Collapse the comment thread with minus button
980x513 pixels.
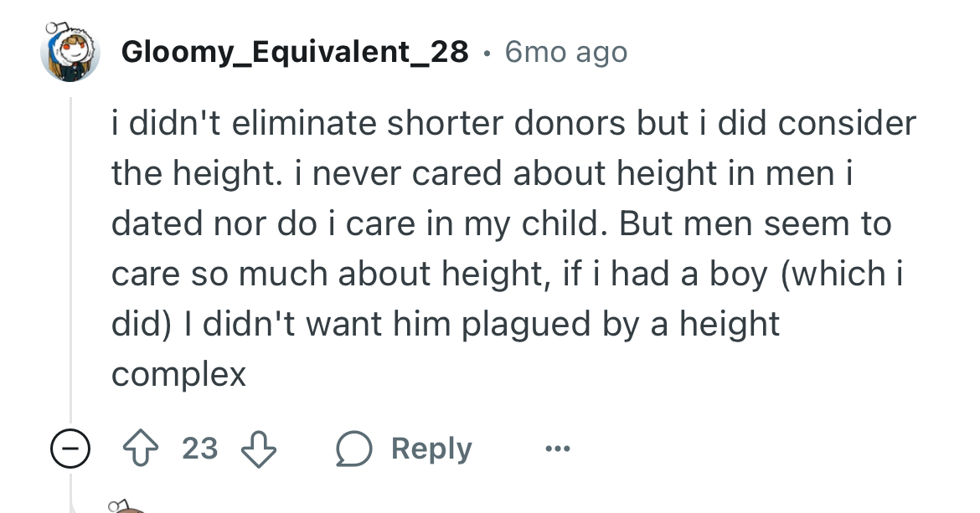[x=70, y=448]
